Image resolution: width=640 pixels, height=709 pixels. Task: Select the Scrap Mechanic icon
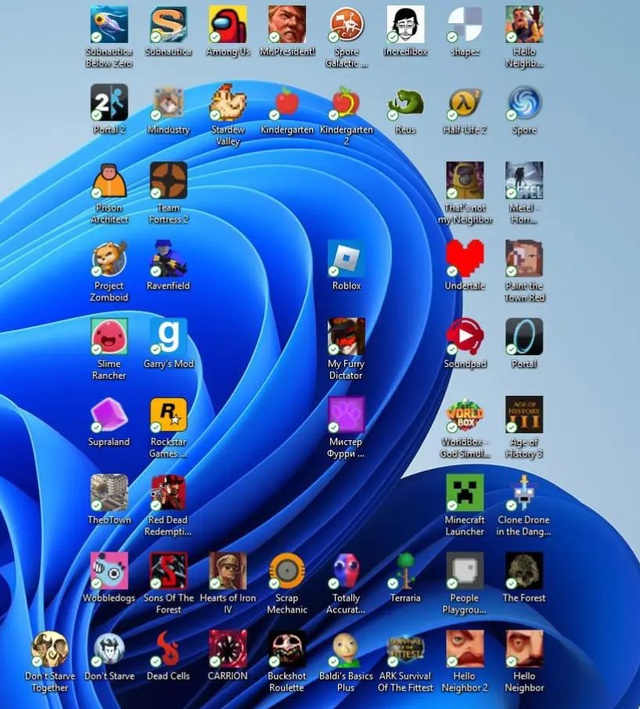(287, 571)
